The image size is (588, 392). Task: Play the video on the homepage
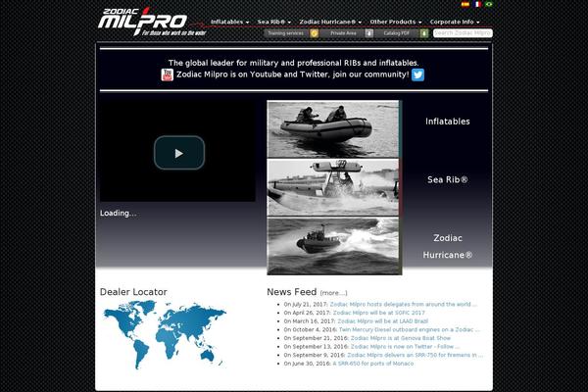179,153
